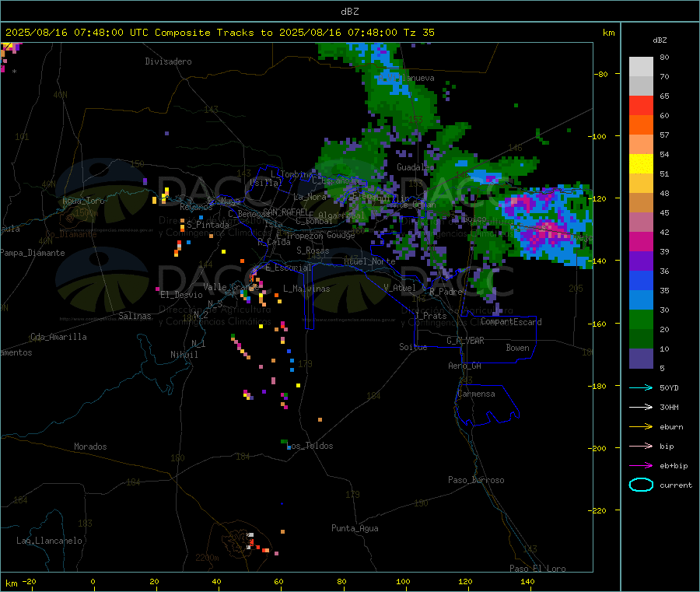Click the Agua_Toro location label

[83, 201]
